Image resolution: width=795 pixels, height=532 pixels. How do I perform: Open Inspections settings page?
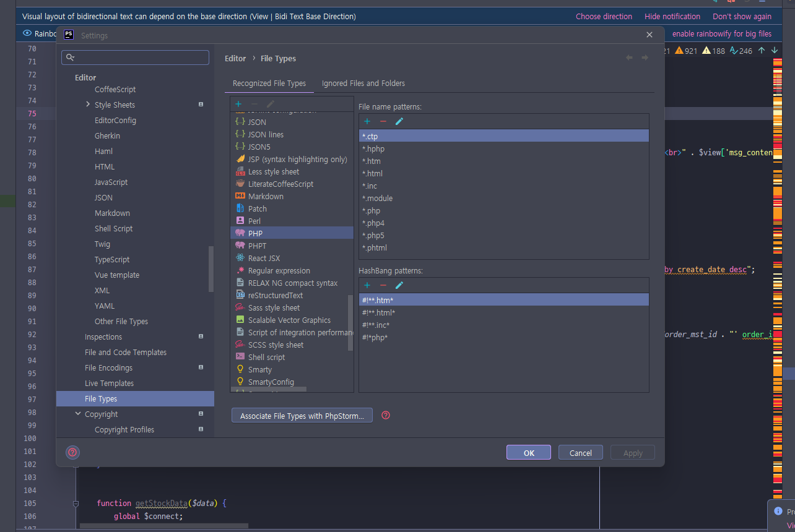(135, 337)
